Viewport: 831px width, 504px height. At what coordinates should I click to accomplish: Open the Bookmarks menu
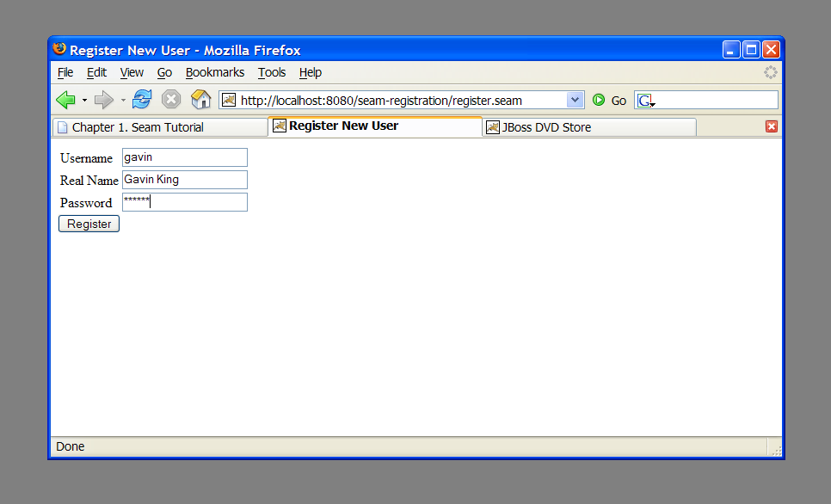pos(215,72)
